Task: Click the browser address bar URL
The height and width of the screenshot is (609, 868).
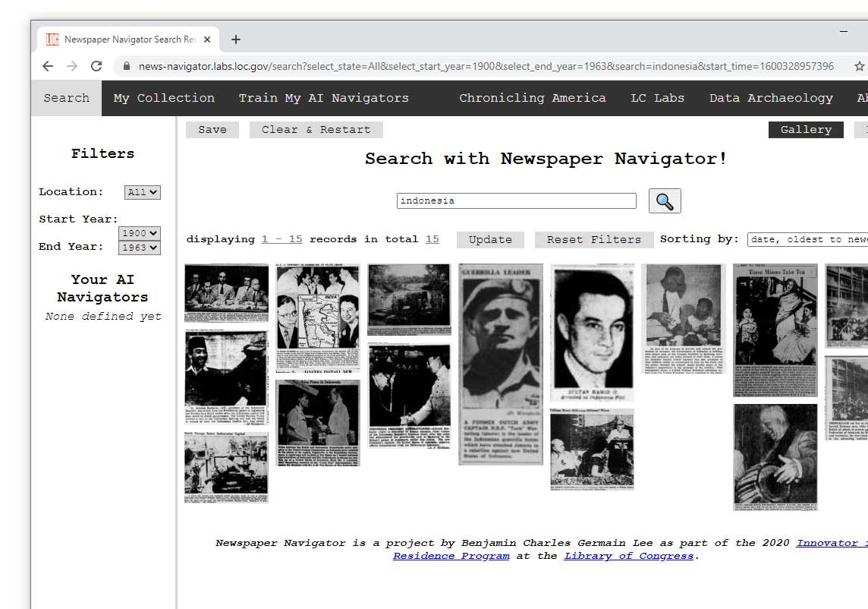Action: point(486,67)
